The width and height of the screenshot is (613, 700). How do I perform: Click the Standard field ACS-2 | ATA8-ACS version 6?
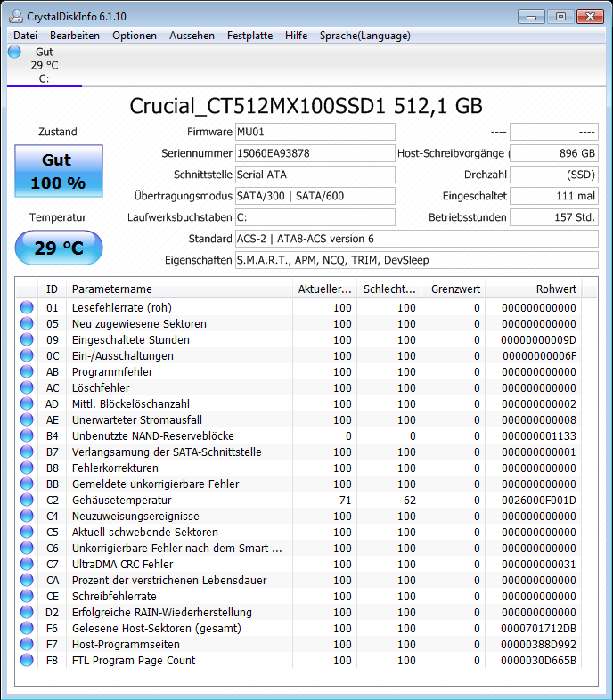point(416,239)
